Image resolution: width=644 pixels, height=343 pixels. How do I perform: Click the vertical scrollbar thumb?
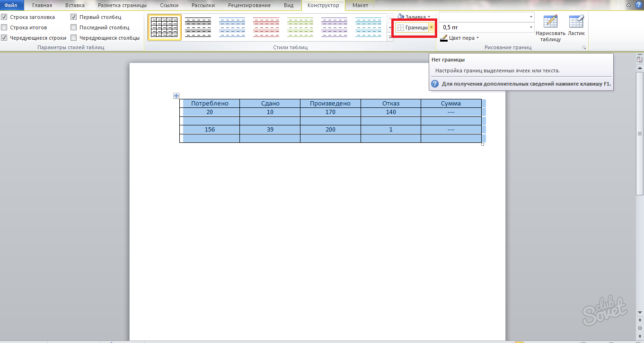[640, 133]
